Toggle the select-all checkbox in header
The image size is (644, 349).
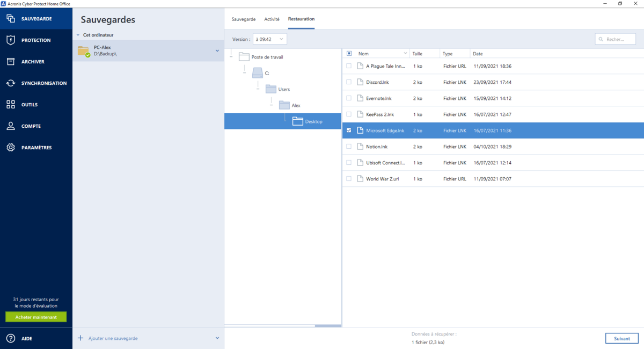[349, 54]
